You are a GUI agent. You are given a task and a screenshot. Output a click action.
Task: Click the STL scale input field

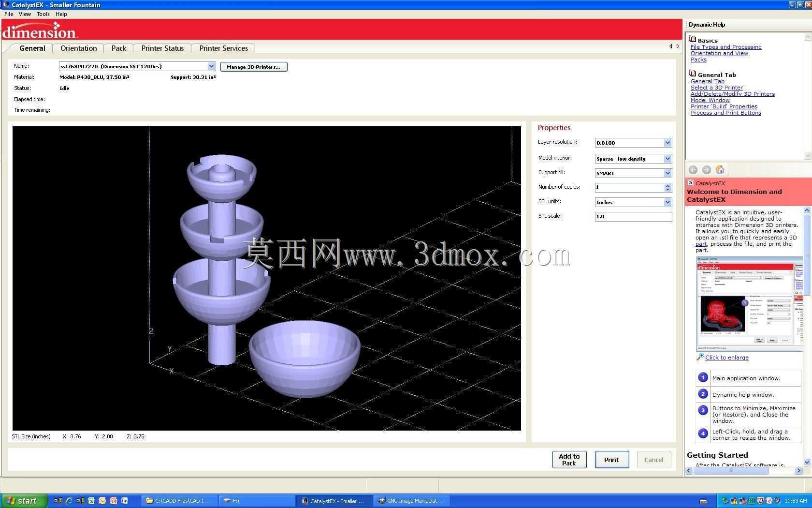(633, 216)
